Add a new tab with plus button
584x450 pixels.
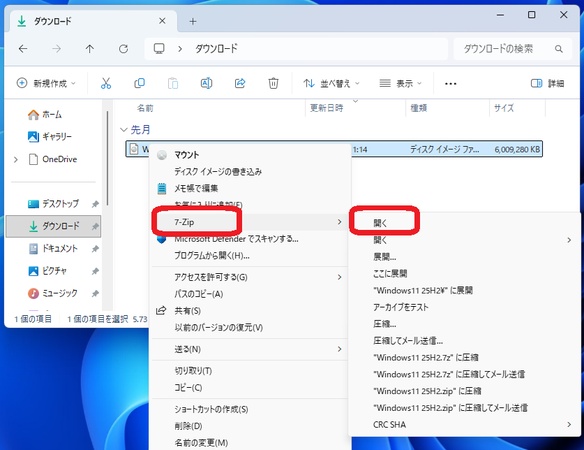pos(193,22)
